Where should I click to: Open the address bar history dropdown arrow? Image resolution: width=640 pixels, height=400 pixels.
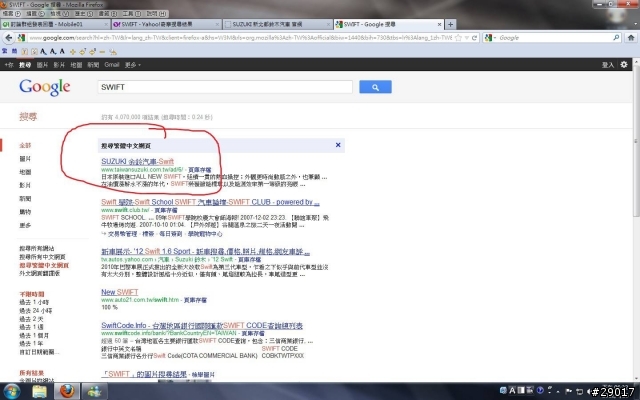tap(466, 38)
